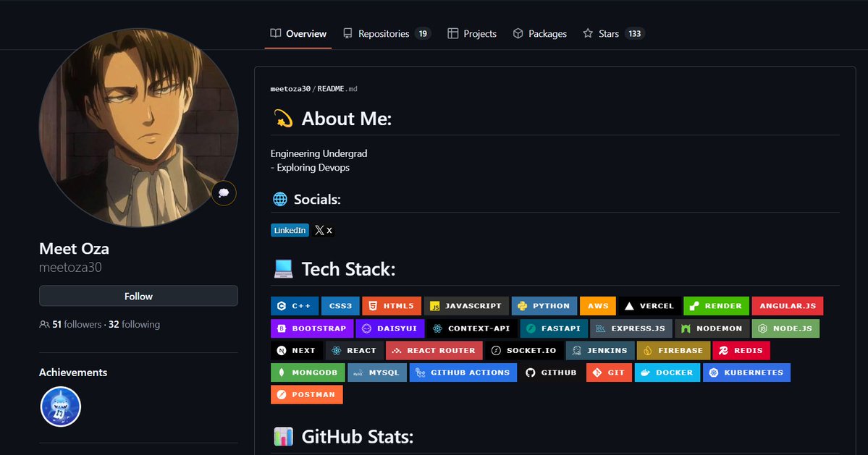The image size is (868, 455).
Task: Open the shark achievement badge
Action: (61, 407)
